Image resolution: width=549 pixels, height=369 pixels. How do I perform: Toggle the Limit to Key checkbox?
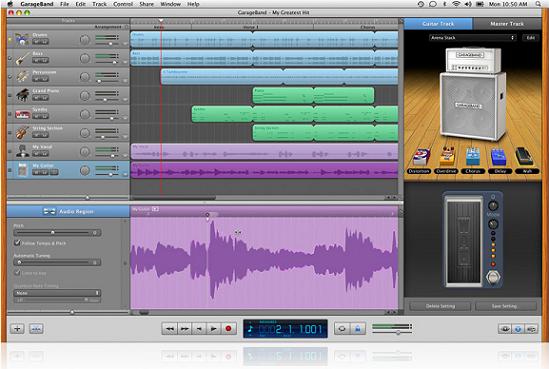pyautogui.click(x=17, y=272)
